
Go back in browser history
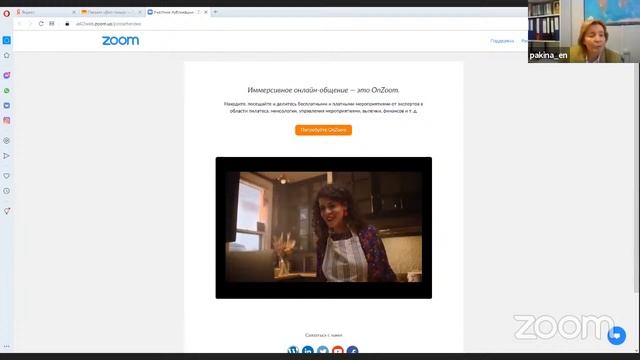20,24
